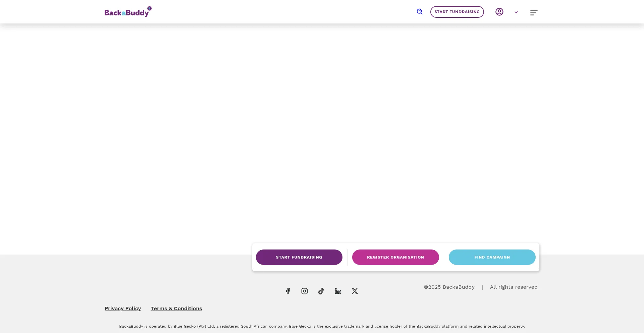The height and width of the screenshot is (333, 644).
Task: Open the Terms & Conditions link
Action: point(176,309)
